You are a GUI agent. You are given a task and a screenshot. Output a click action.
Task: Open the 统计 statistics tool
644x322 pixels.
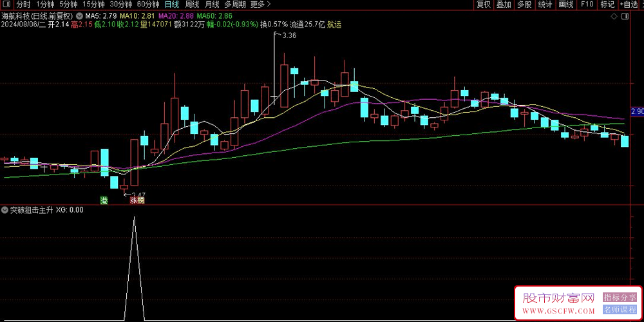(x=545, y=5)
